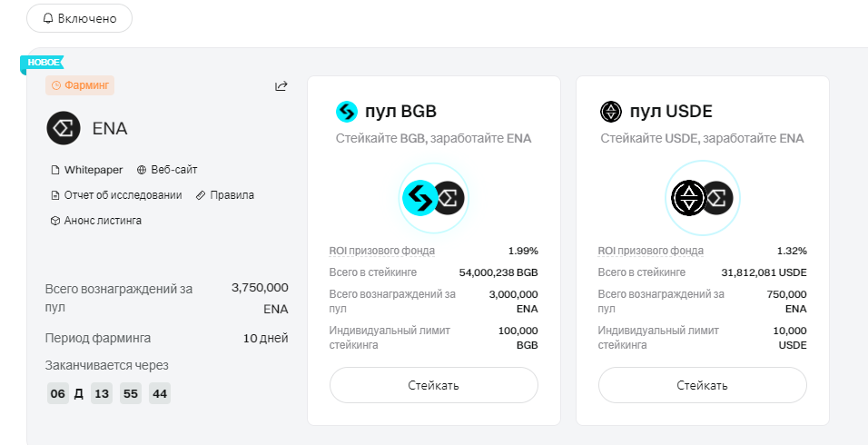Image resolution: width=868 pixels, height=445 pixels.
Task: Click the BGB logo in пул BGB title
Action: coord(347,112)
